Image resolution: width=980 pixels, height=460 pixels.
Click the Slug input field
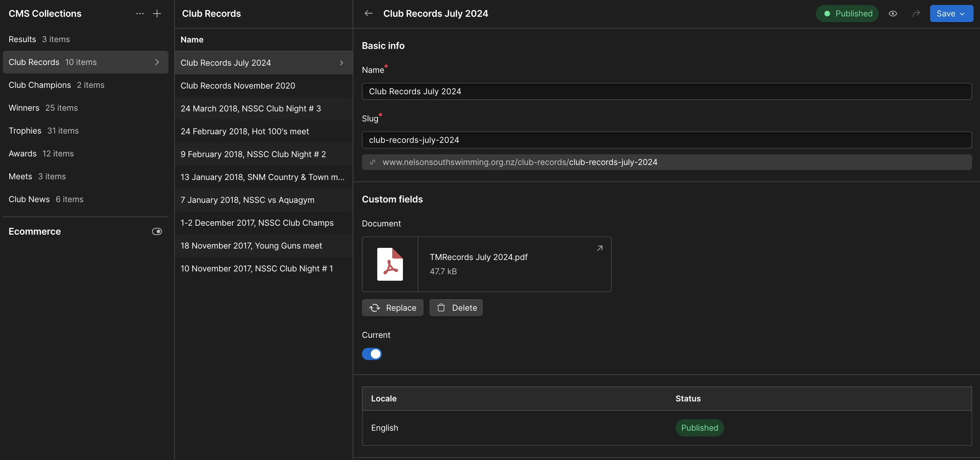point(667,140)
